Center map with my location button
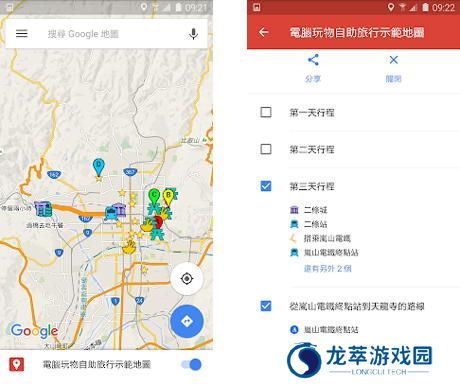Image resolution: width=460 pixels, height=386 pixels. tap(187, 278)
